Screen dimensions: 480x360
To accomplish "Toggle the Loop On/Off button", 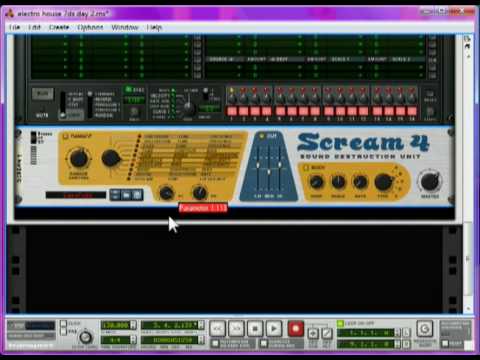I will (340, 323).
